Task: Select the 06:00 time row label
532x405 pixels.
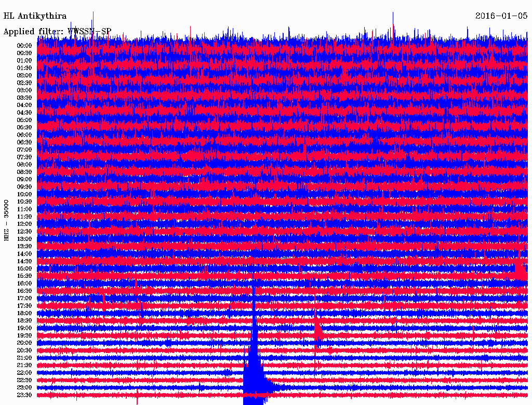Action: click(24, 135)
